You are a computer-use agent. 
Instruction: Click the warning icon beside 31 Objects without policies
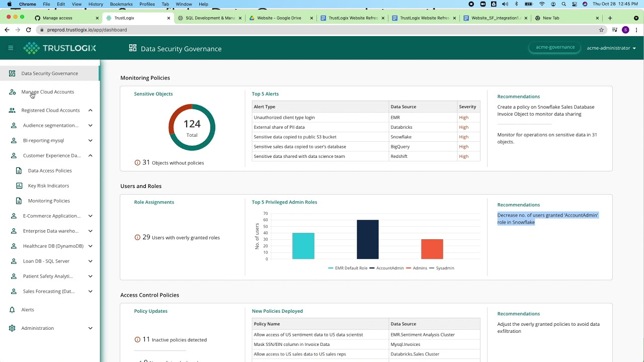coord(137,162)
